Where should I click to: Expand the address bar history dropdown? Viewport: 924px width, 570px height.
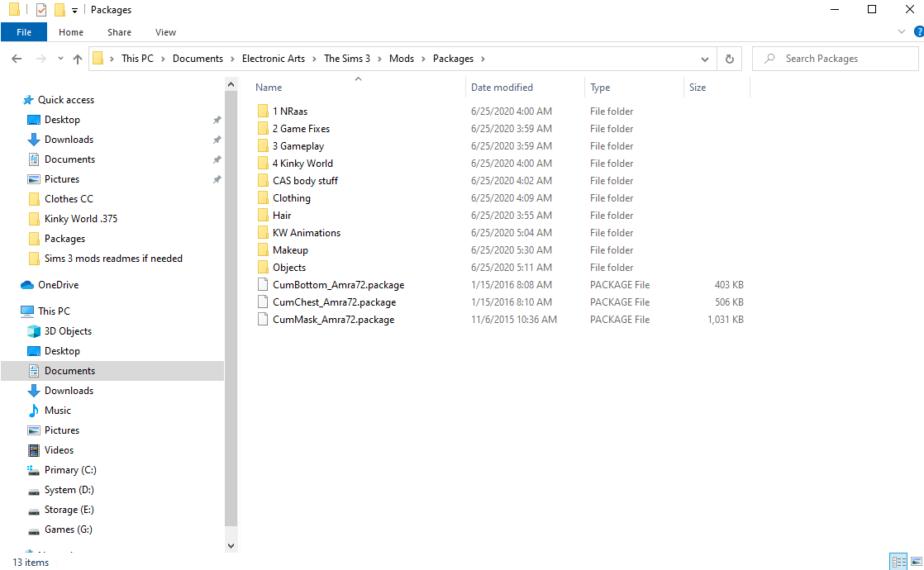[705, 59]
